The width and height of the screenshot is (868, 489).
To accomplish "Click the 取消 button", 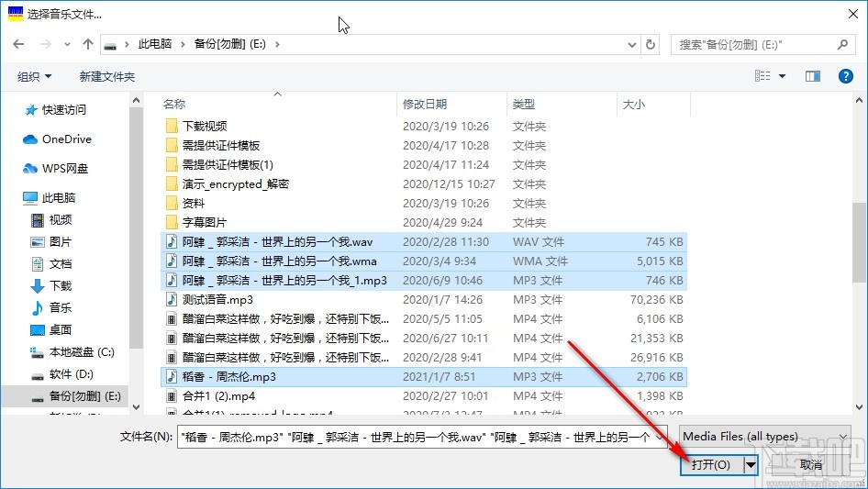I will pyautogui.click(x=810, y=464).
